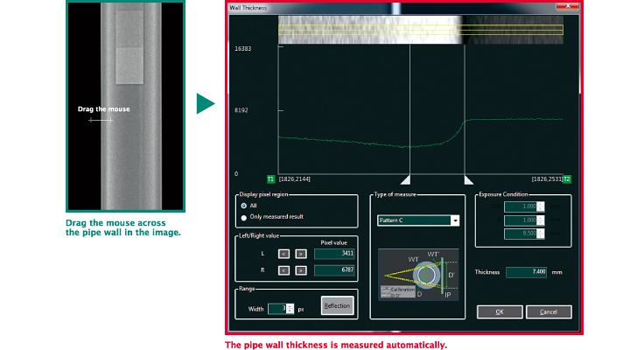Click the T1 start point marker
Image resolution: width=644 pixels, height=350 pixels.
click(x=270, y=178)
